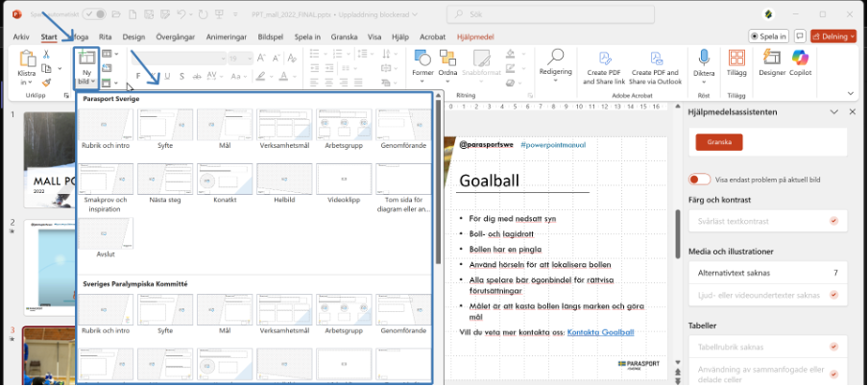The image size is (868, 386).
Task: Open the Copilot icon
Action: coord(801,57)
